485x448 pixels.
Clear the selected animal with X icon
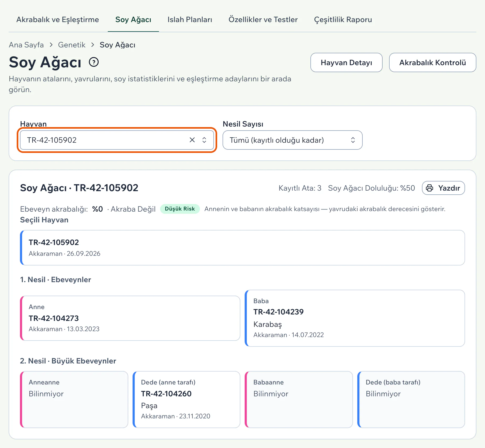coord(192,140)
